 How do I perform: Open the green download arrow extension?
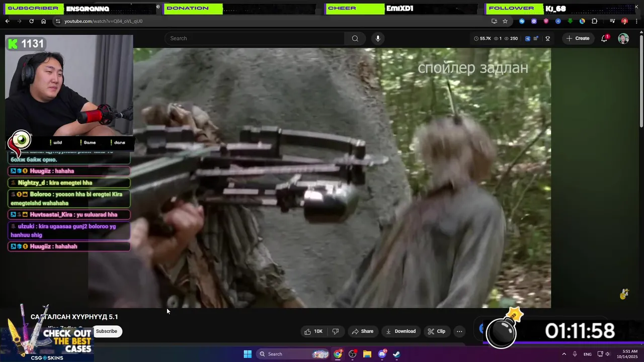click(x=570, y=21)
